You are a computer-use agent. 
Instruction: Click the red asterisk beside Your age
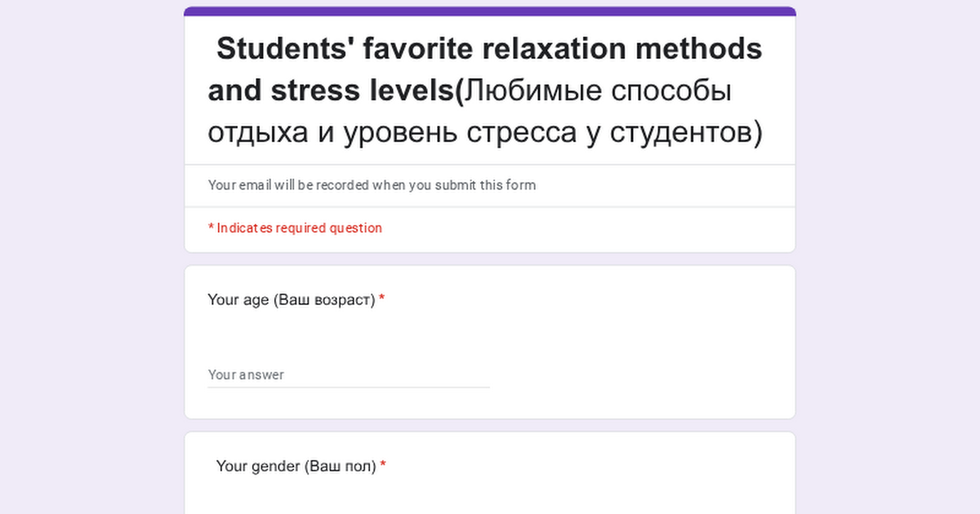pos(381,300)
